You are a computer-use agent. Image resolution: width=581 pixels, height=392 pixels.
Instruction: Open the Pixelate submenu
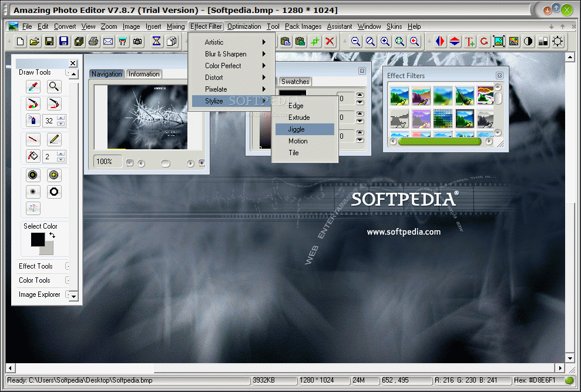231,89
